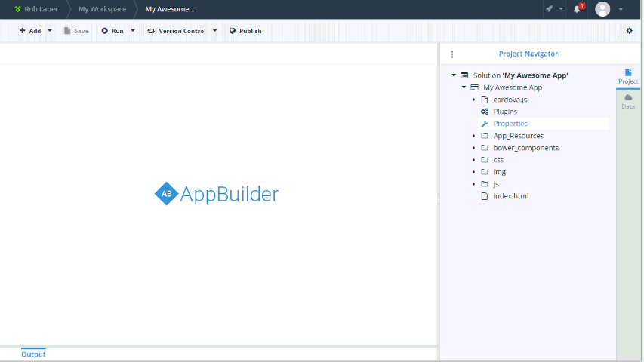The height and width of the screenshot is (362, 644).
Task: Click the css folder icon
Action: point(485,160)
